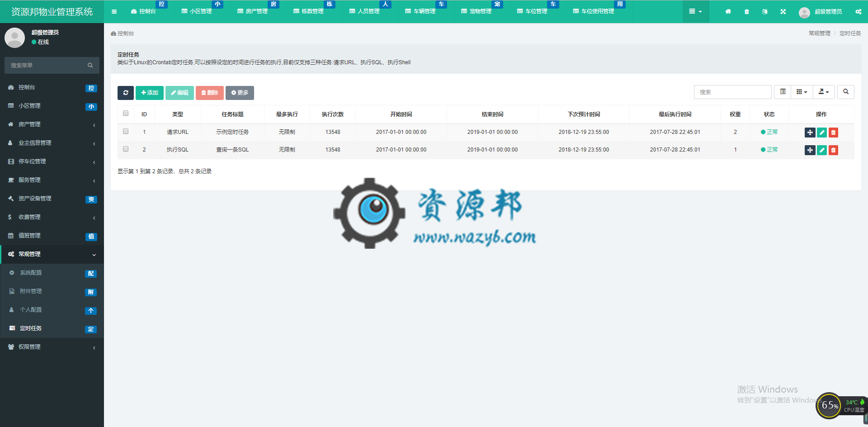Click the 控 badge beside sidebar 控制台
The width and height of the screenshot is (868, 427).
[x=91, y=88]
